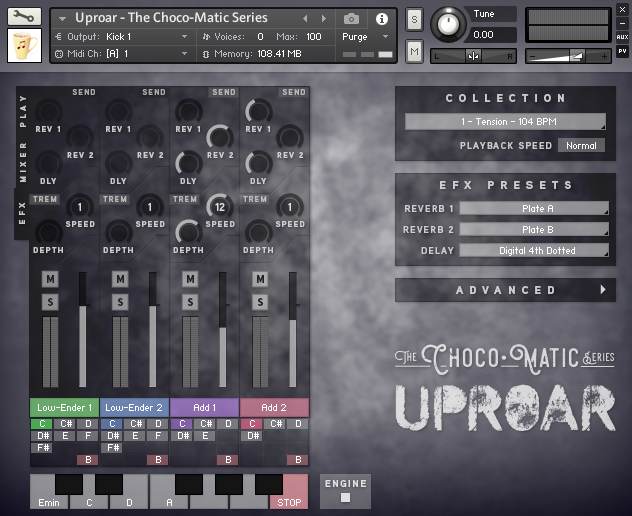The height and width of the screenshot is (516, 632).
Task: Toggle TREM on the Add 1 channel
Action: (185, 199)
